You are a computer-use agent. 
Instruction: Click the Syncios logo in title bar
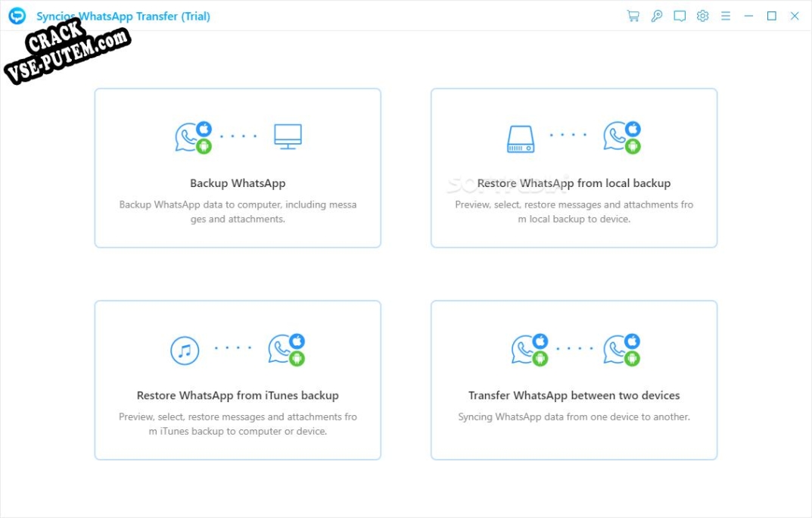17,16
